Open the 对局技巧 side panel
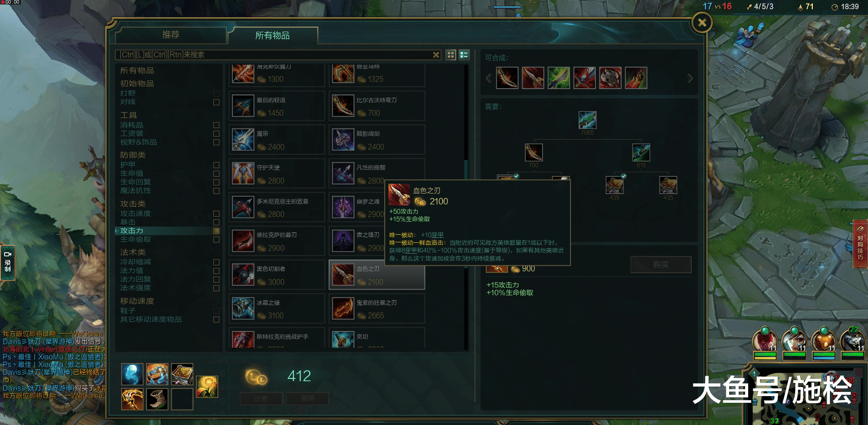The image size is (868, 425). coord(860,244)
